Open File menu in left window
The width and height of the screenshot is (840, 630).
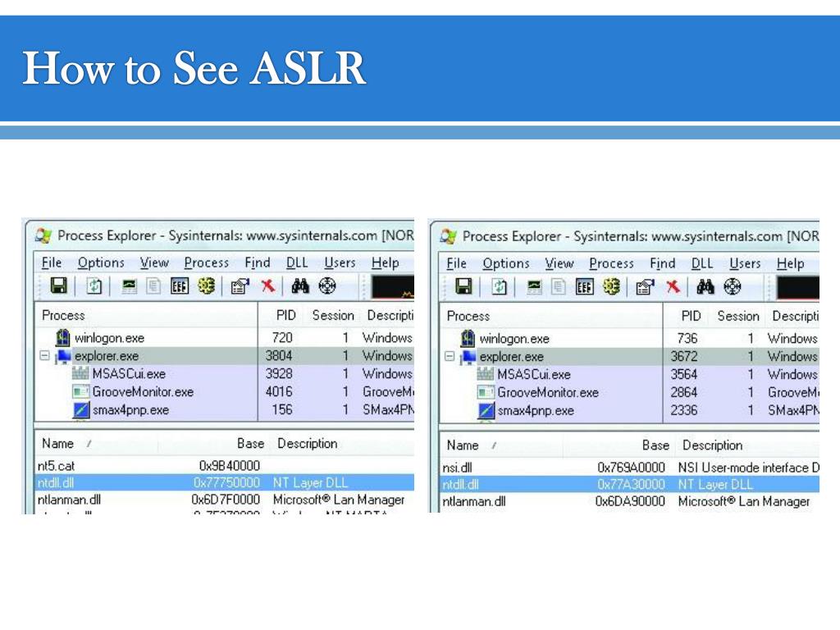click(x=52, y=262)
